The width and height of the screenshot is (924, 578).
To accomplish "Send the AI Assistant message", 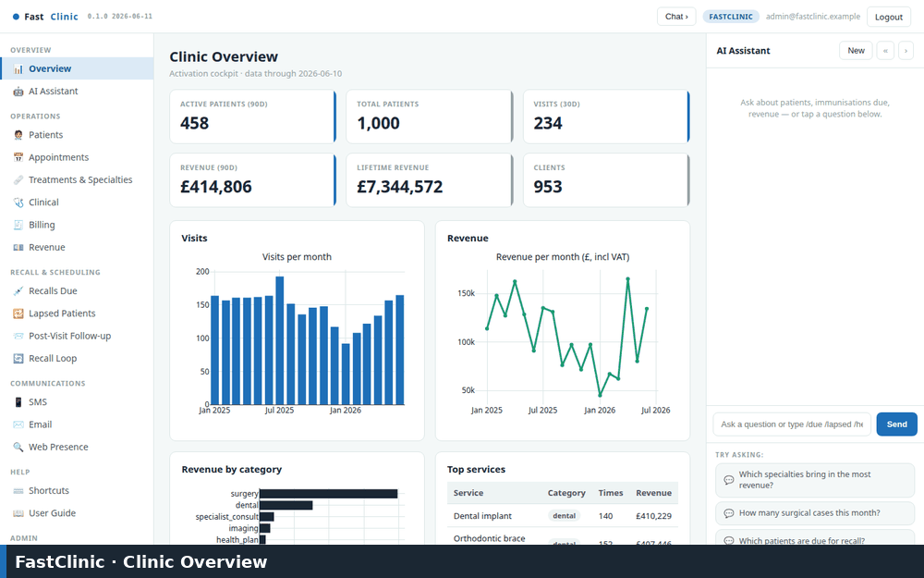I will pos(896,424).
